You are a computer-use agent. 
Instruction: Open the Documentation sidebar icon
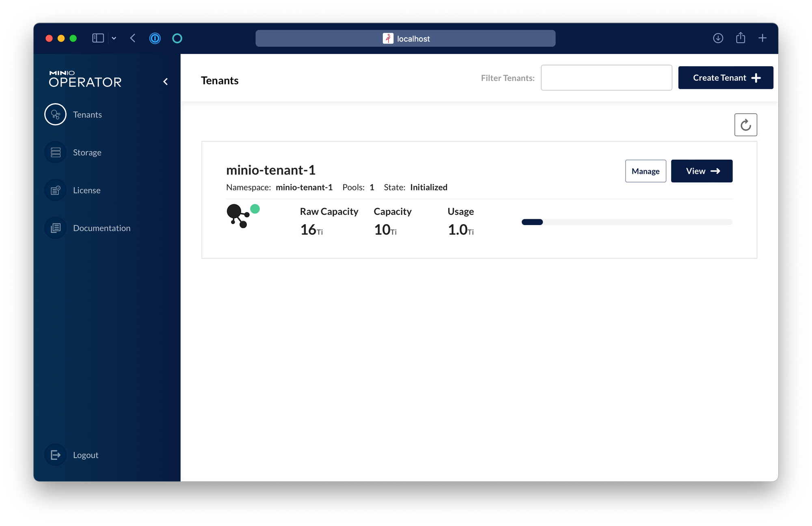(55, 228)
